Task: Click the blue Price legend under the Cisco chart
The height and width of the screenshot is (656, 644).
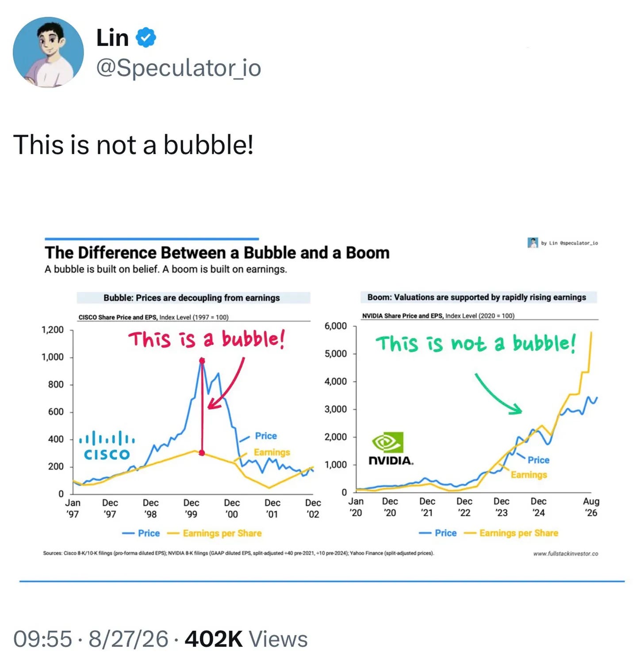Action: pos(141,533)
